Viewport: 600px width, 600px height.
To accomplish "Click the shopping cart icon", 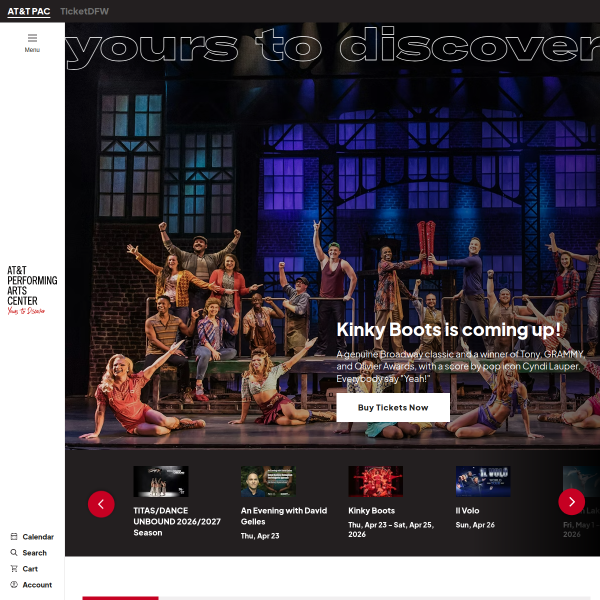I will click(14, 569).
